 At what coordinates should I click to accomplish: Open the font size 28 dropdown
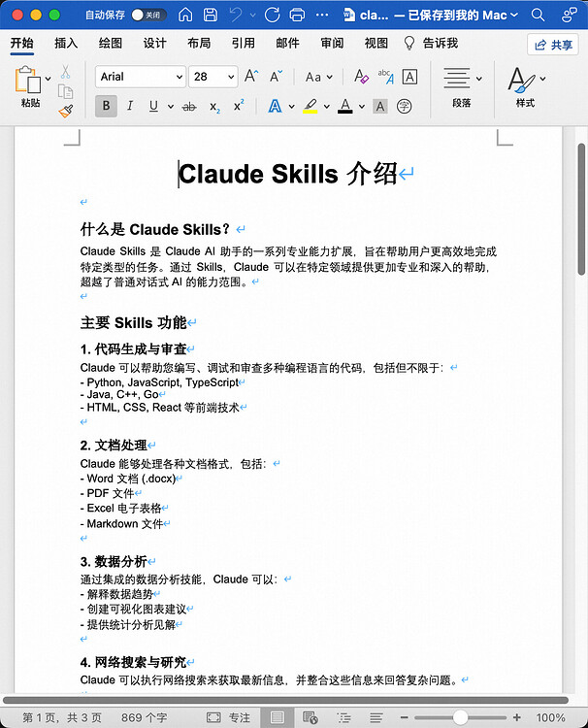[x=231, y=77]
